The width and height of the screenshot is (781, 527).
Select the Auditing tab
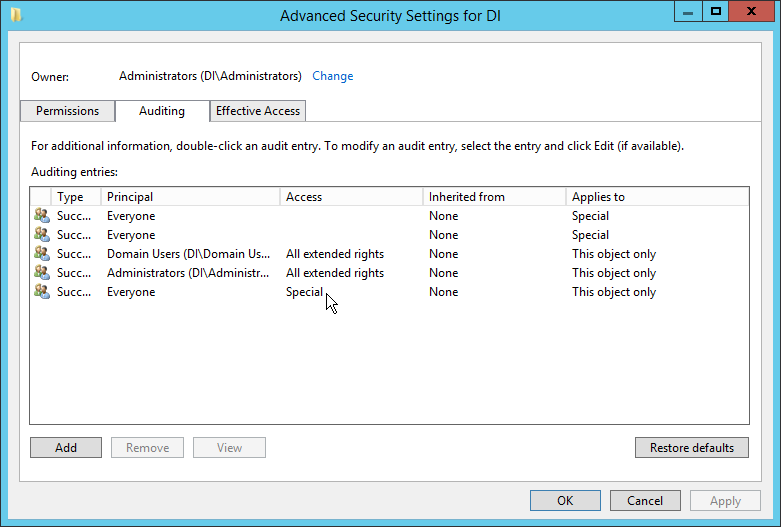pyautogui.click(x=162, y=111)
